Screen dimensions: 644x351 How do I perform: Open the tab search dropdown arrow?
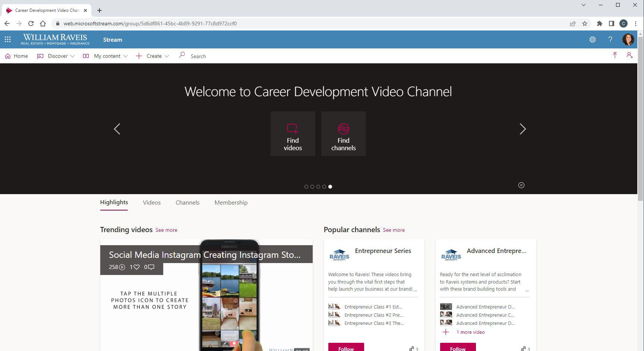pos(584,5)
